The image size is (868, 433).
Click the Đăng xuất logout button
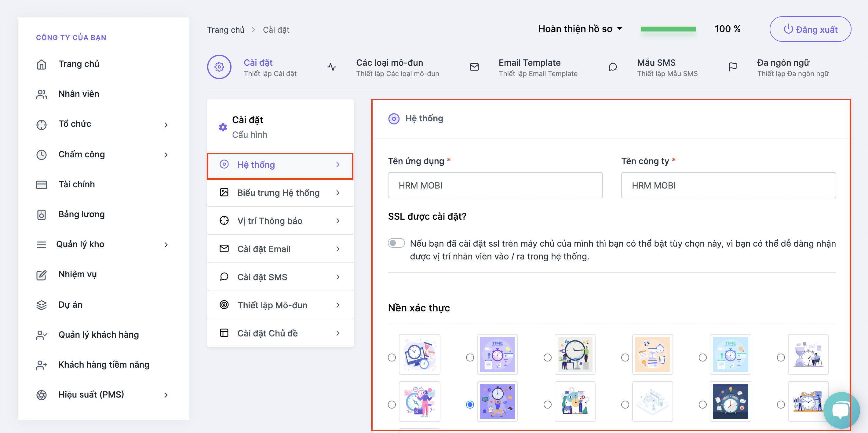point(810,29)
